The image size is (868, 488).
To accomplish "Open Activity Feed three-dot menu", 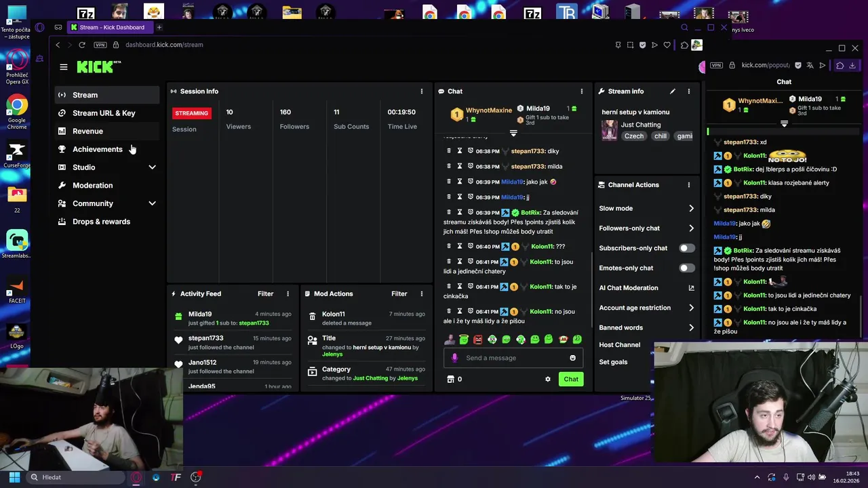I will pos(288,294).
